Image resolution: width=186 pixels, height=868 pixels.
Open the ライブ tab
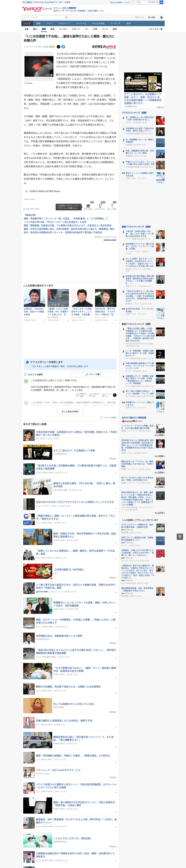coord(49,24)
